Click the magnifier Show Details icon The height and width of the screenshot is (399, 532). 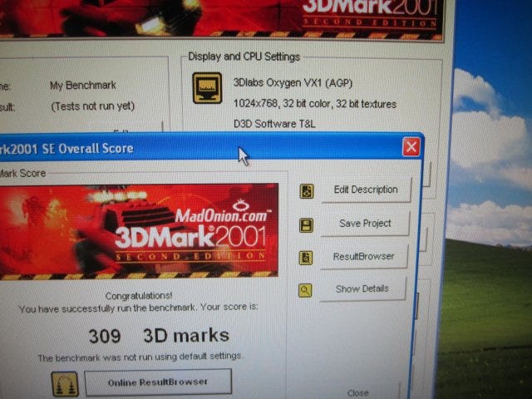pos(305,290)
